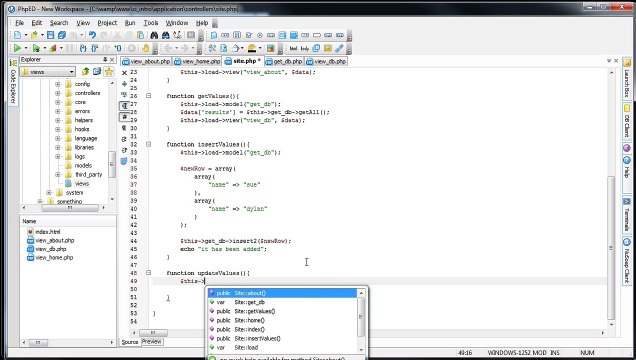
Task: Expand the config folder node
Action: tap(58, 84)
